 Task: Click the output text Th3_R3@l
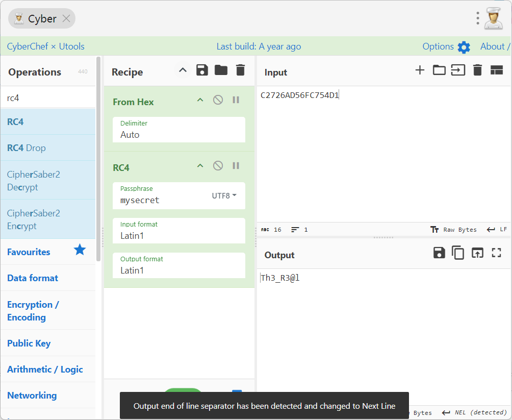[x=280, y=278]
